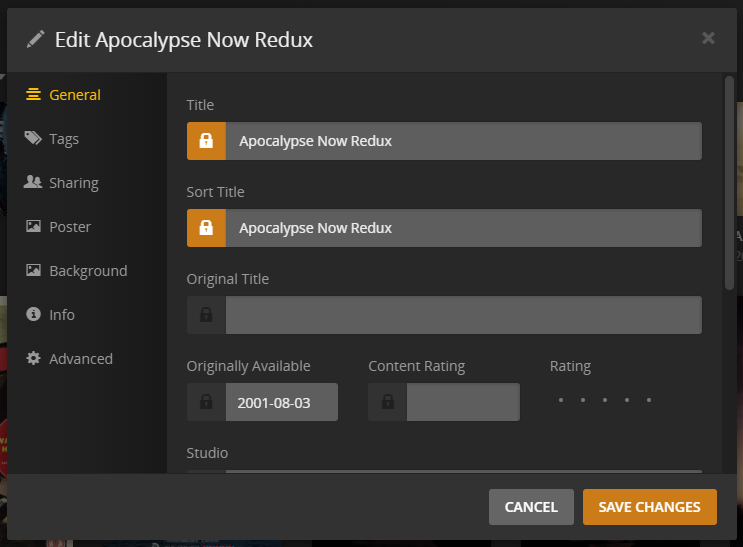The image size is (743, 547).
Task: Set rating to the first dot
Action: pos(561,400)
